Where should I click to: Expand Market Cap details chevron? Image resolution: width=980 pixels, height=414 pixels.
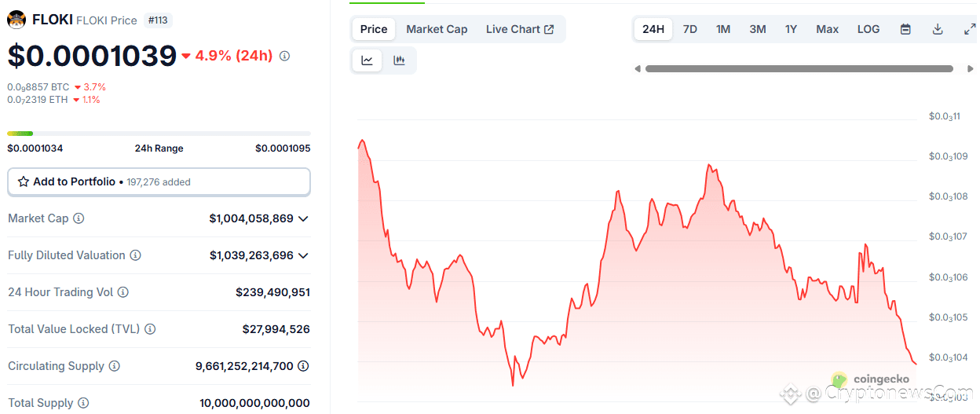303,218
